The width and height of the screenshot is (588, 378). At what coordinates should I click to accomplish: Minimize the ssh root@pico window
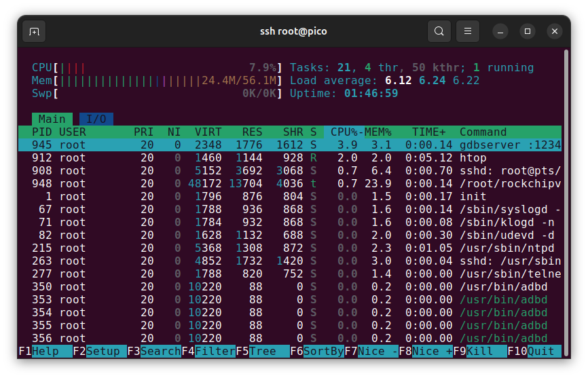(500, 31)
